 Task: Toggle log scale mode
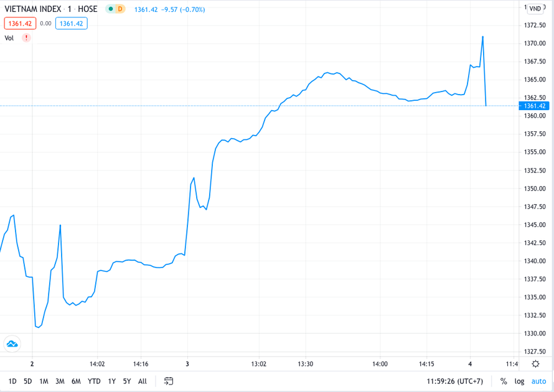[x=519, y=381]
